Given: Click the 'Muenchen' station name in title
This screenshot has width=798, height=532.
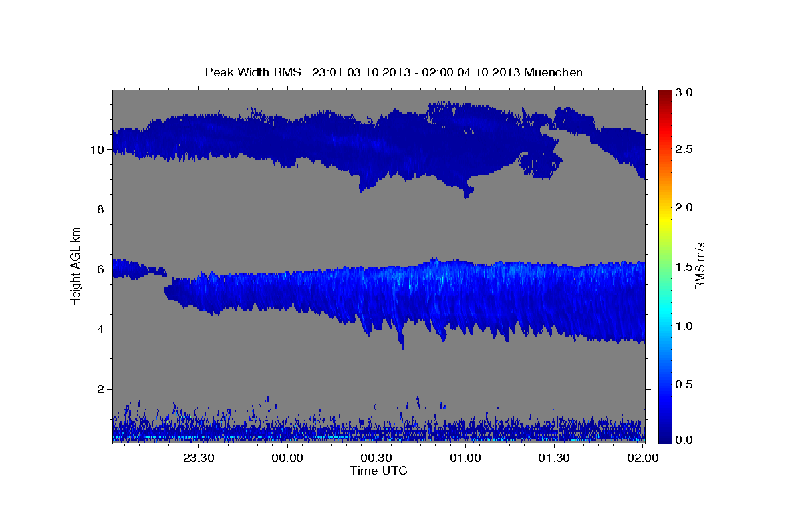Looking at the screenshot, I should point(553,72).
